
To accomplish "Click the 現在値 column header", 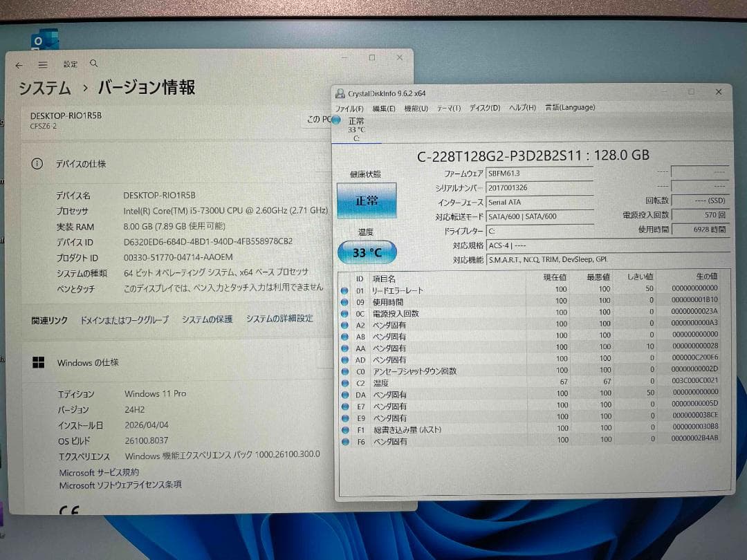I will point(555,277).
